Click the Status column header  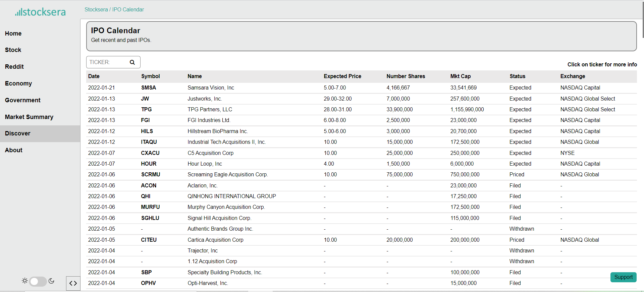click(518, 76)
